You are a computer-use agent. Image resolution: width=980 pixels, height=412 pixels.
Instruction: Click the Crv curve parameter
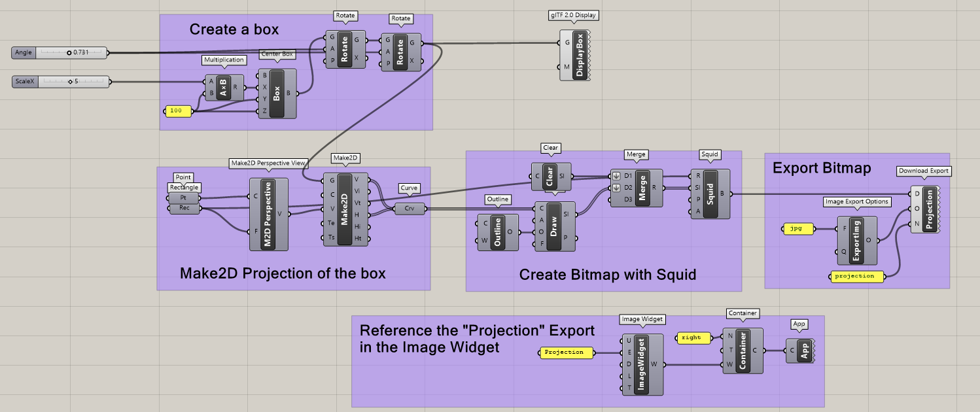[x=410, y=209]
